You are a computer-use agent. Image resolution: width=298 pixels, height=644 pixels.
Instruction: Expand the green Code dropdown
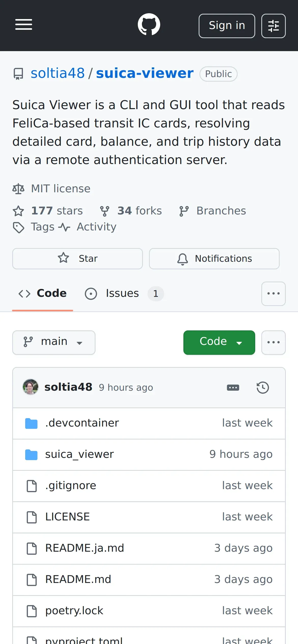pos(219,342)
